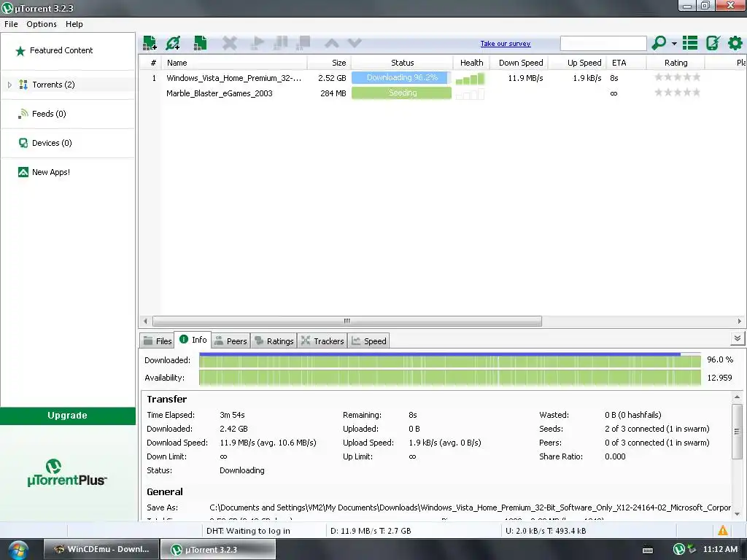This screenshot has height=560, width=747.
Task: Open New Apps! in the sidebar
Action: pos(50,172)
